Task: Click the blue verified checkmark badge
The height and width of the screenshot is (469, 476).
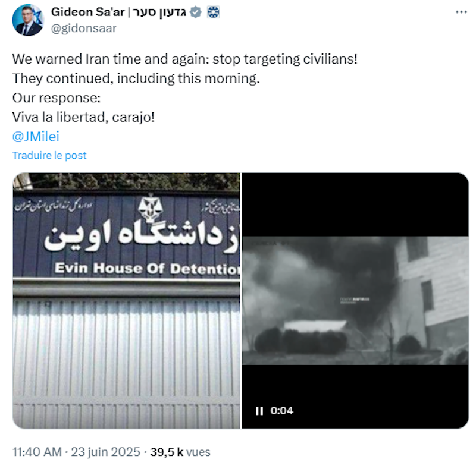Action: tap(196, 12)
